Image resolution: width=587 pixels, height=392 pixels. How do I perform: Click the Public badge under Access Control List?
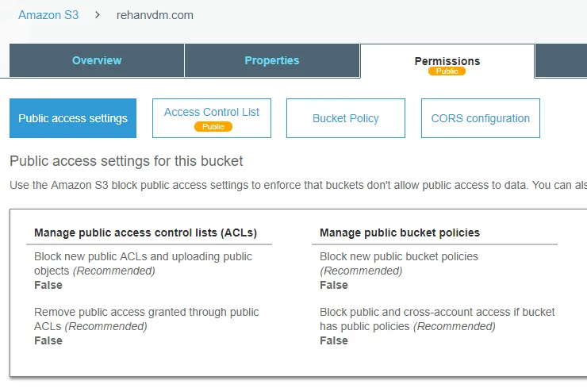point(213,126)
